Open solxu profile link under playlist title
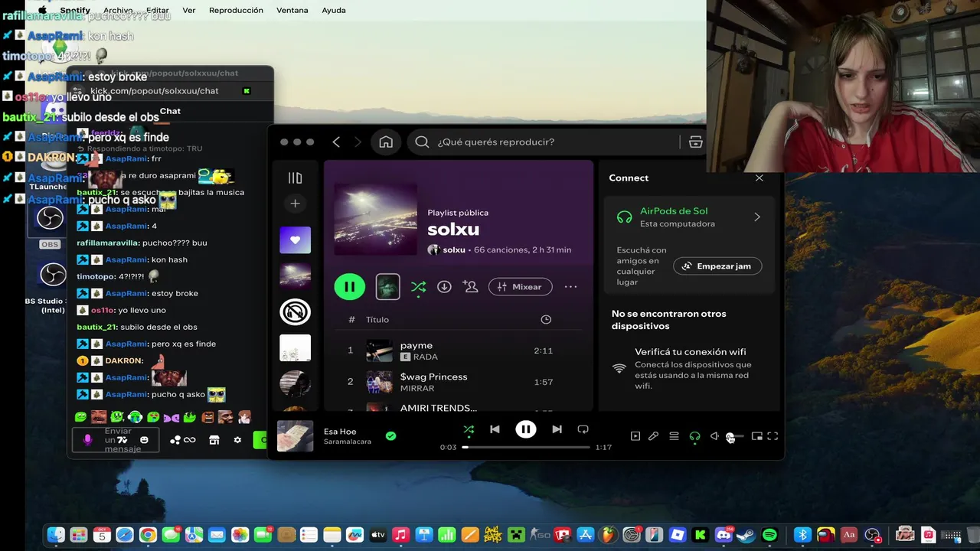Screen dimensions: 980x551 pyautogui.click(x=454, y=249)
